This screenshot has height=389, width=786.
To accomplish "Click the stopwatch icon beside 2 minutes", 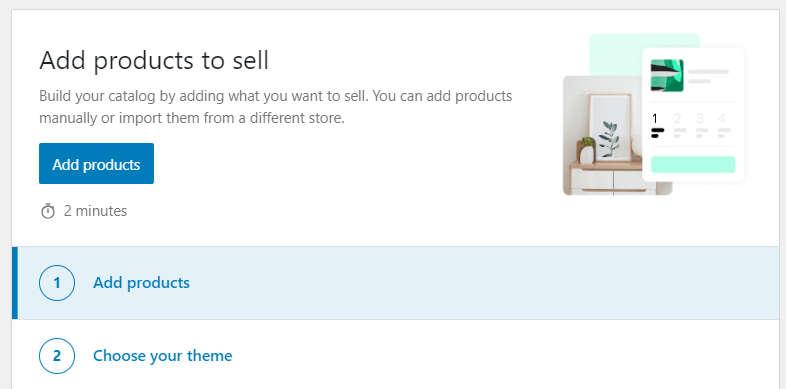I will coord(48,211).
